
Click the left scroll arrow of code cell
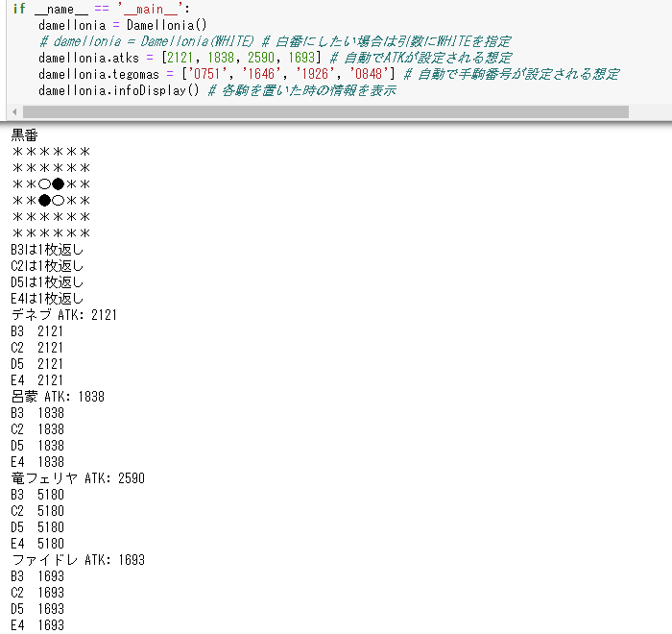[14, 112]
